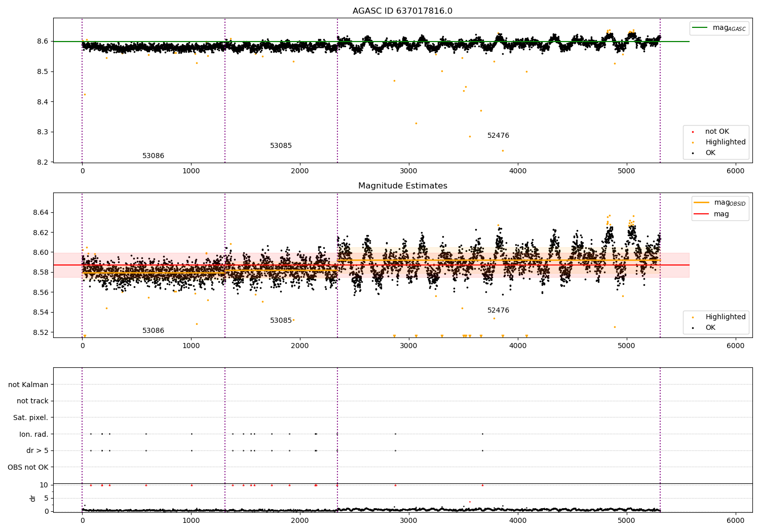
Task: Click the 5 tick on the dr axis
Action: coord(47,499)
